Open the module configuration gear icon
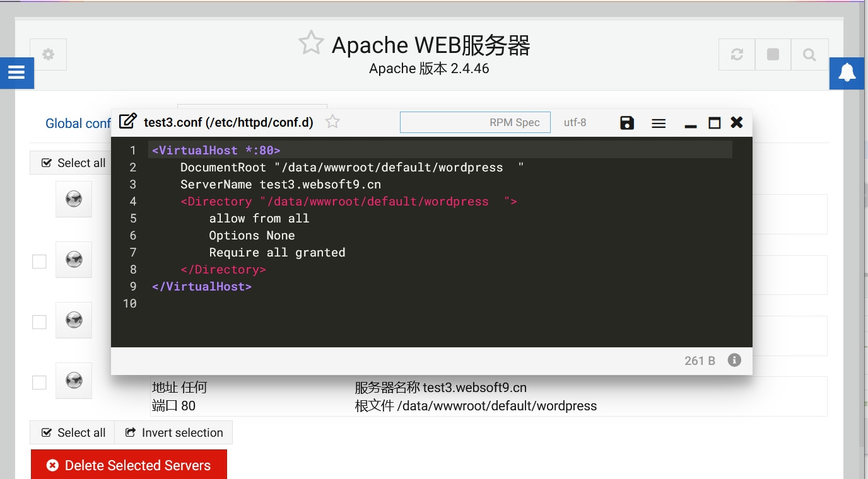Screen dimensions: 868x479 (48, 55)
